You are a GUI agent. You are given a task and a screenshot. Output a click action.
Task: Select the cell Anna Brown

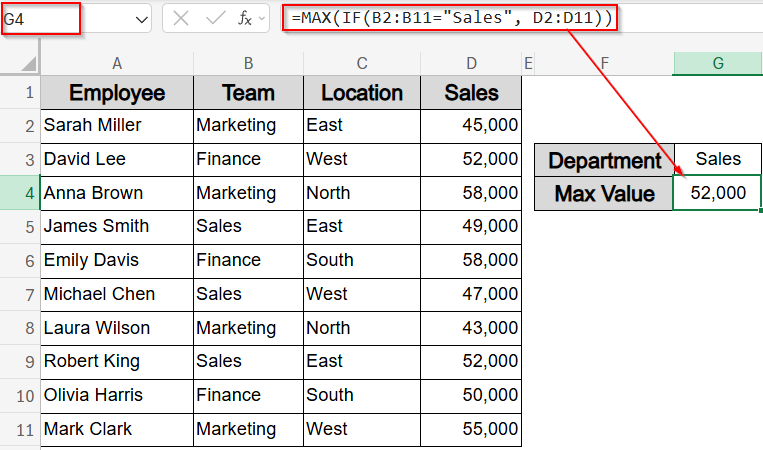click(117, 193)
